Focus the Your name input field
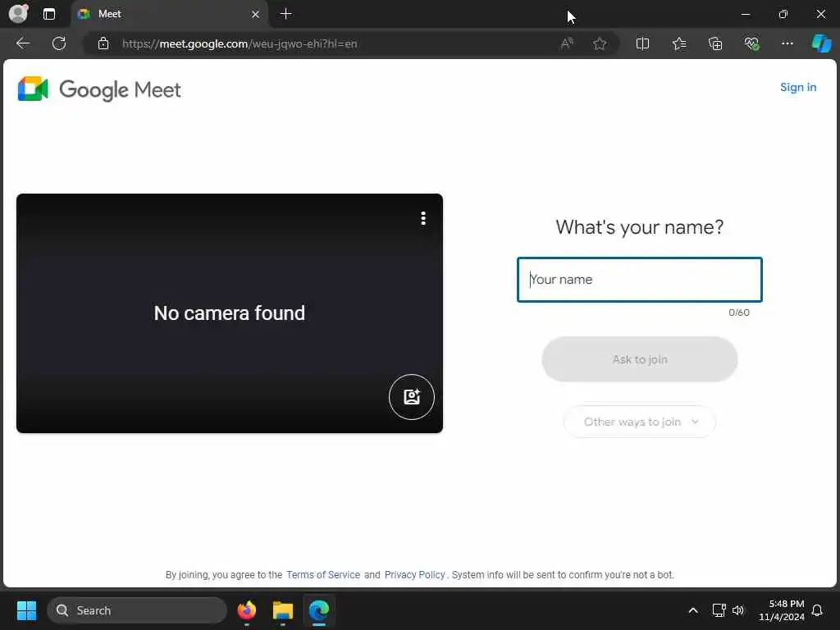This screenshot has width=840, height=630. (x=639, y=280)
